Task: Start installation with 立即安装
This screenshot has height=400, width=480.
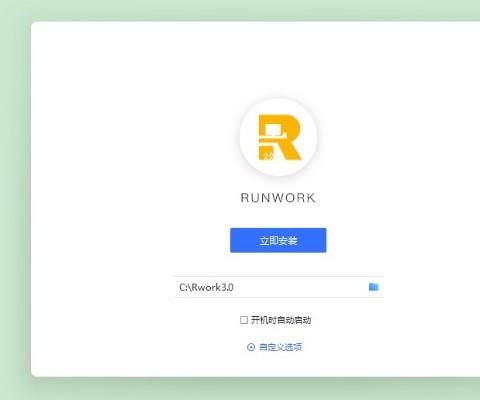Action: (x=278, y=240)
